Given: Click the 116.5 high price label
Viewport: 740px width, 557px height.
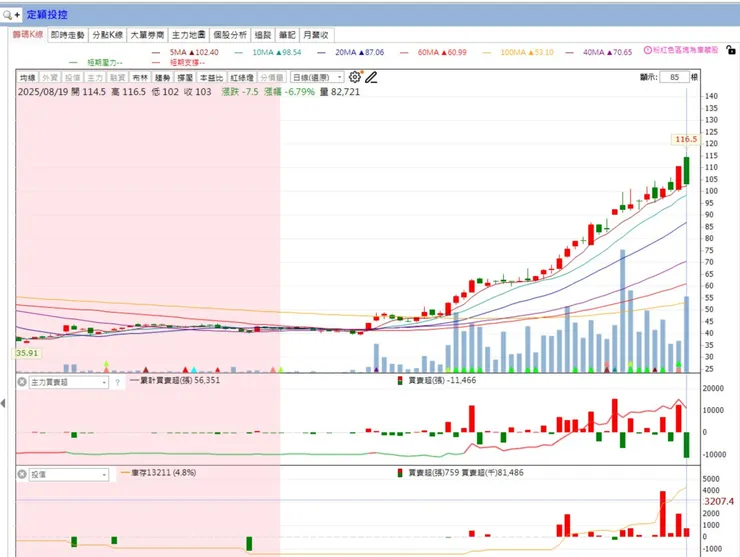Looking at the screenshot, I should click(686, 139).
